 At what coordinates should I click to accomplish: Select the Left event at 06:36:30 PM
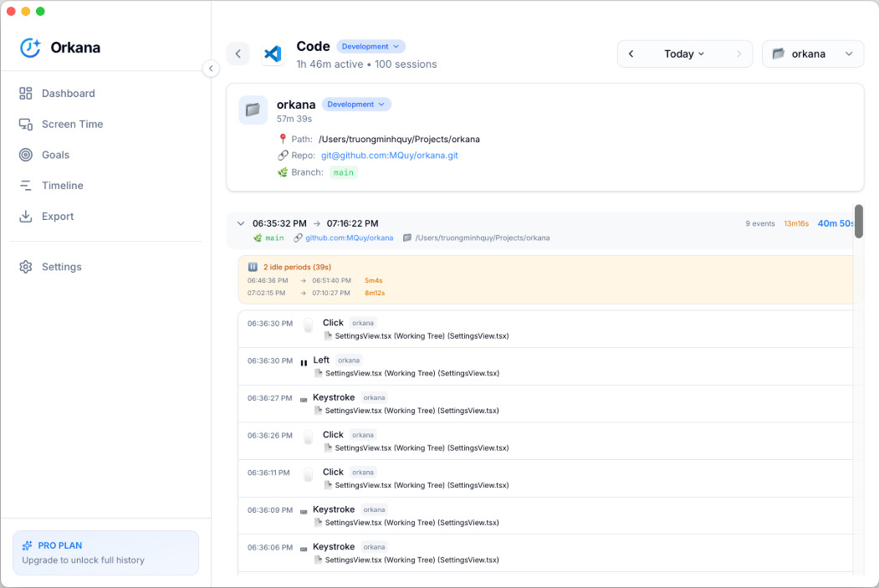(x=321, y=360)
